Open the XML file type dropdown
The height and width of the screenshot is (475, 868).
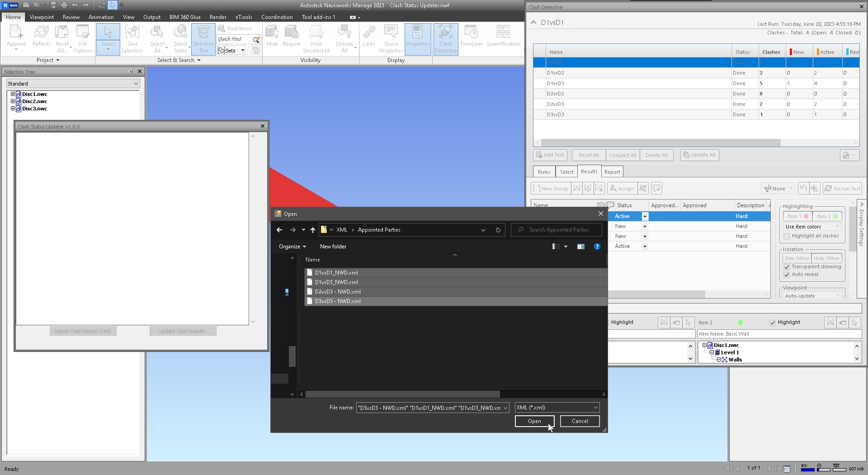(557, 408)
